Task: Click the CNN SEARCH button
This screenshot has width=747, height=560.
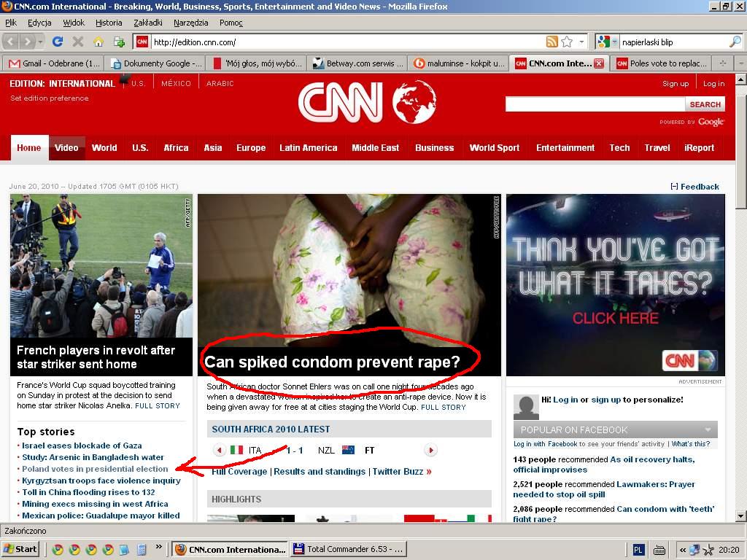Action: pos(705,104)
